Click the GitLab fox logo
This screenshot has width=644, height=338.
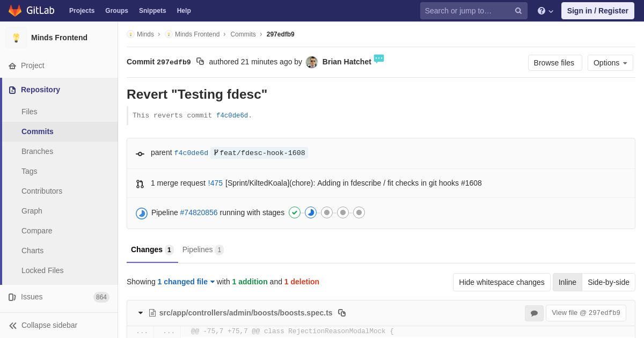click(15, 11)
